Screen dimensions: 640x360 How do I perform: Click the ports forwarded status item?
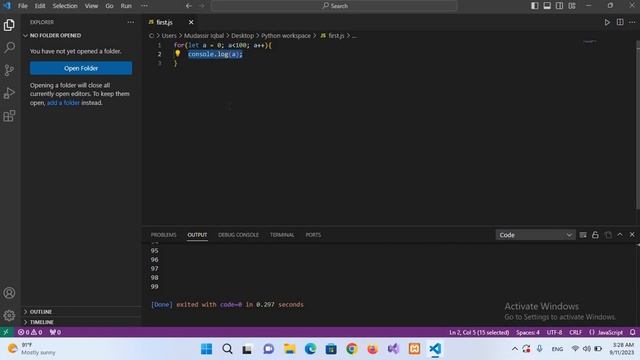tap(55, 332)
